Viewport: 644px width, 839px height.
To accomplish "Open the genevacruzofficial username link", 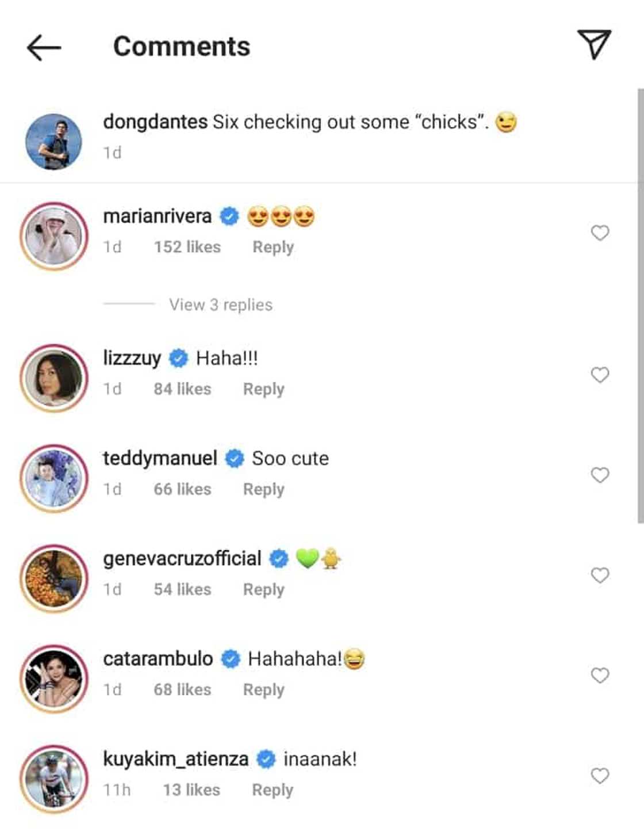I will click(x=182, y=558).
